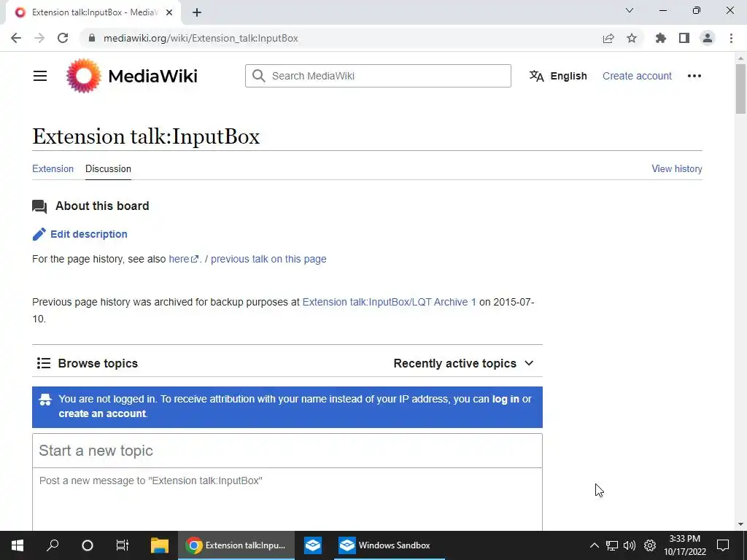The width and height of the screenshot is (747, 560).
Task: Toggle the Chrome side panel icon
Action: pos(684,38)
